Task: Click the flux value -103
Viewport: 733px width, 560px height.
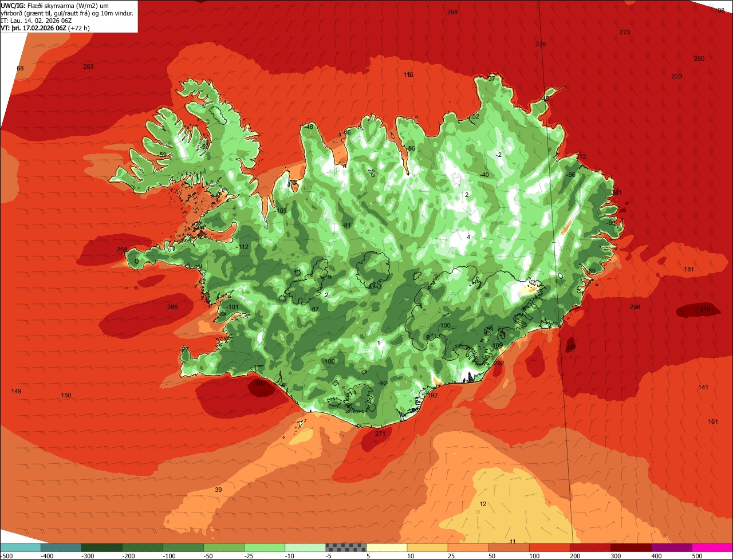Action: pyautogui.click(x=281, y=211)
